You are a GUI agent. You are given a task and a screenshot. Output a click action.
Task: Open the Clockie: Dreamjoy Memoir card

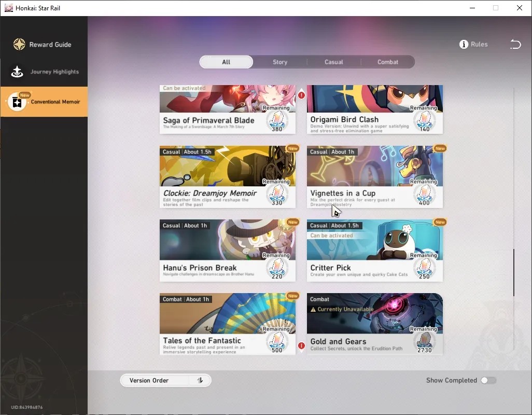tap(227, 177)
